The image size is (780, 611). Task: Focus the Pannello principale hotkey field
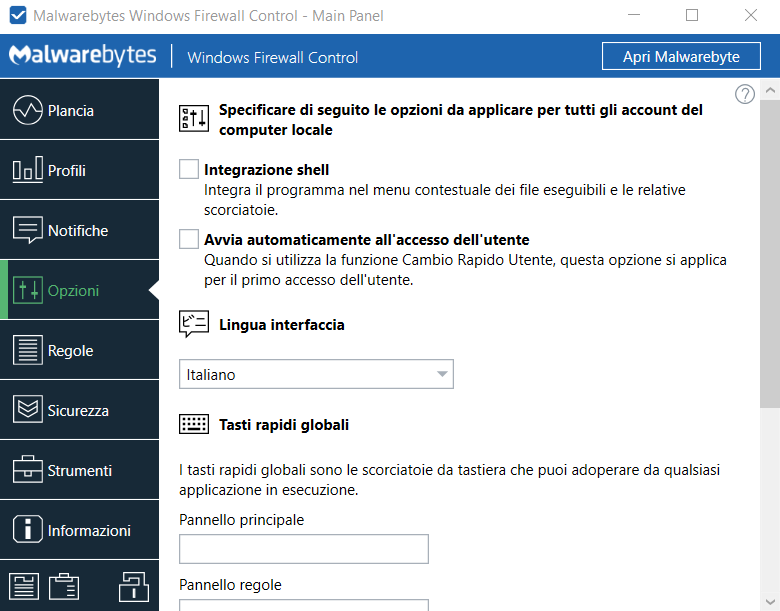(x=303, y=549)
